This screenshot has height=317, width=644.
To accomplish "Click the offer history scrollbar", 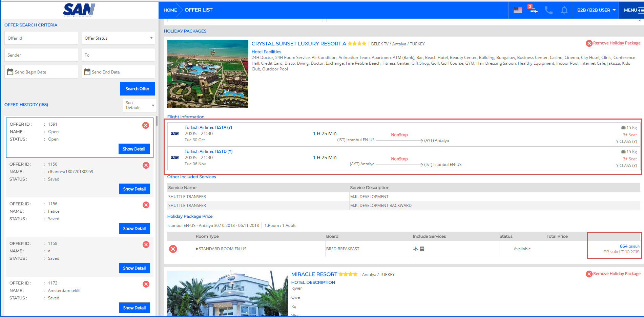I will click(157, 121).
